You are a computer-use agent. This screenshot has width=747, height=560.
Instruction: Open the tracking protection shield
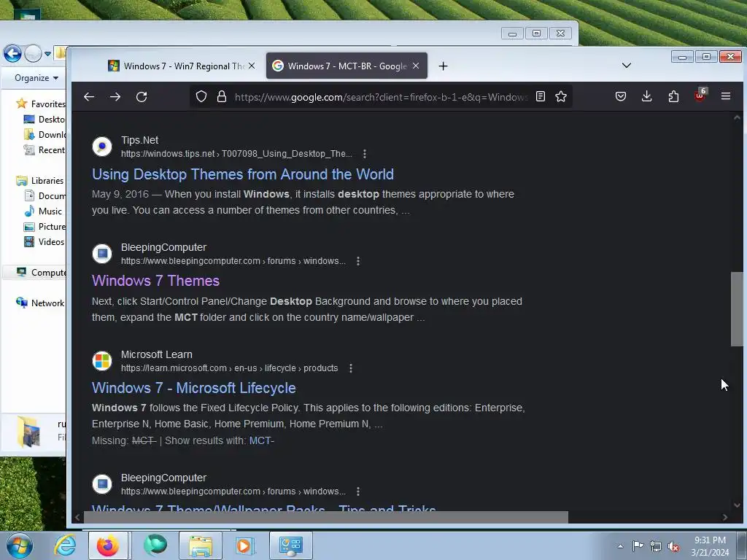pyautogui.click(x=201, y=97)
